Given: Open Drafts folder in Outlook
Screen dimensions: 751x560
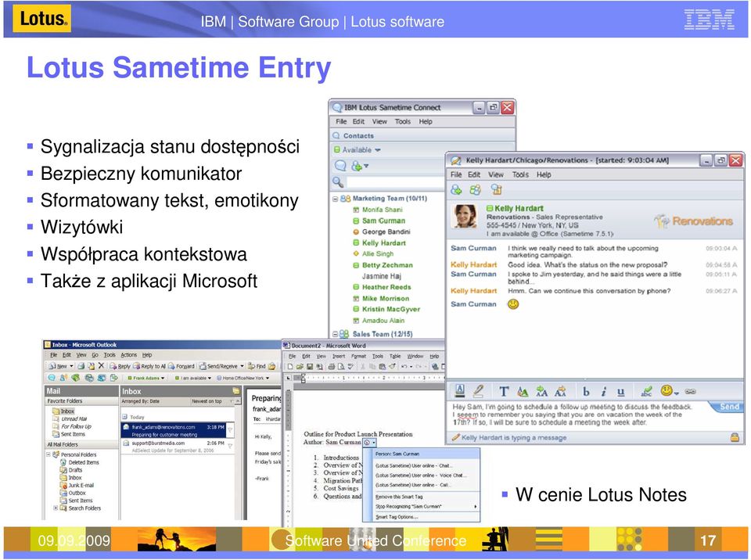Looking at the screenshot, I should 71,470.
